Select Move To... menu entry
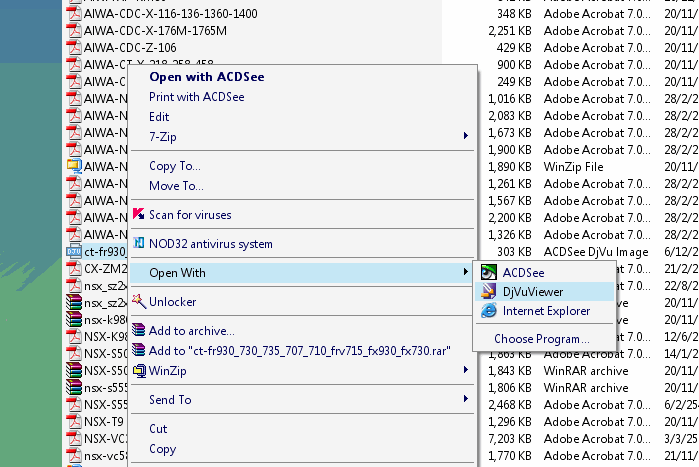 [x=176, y=185]
